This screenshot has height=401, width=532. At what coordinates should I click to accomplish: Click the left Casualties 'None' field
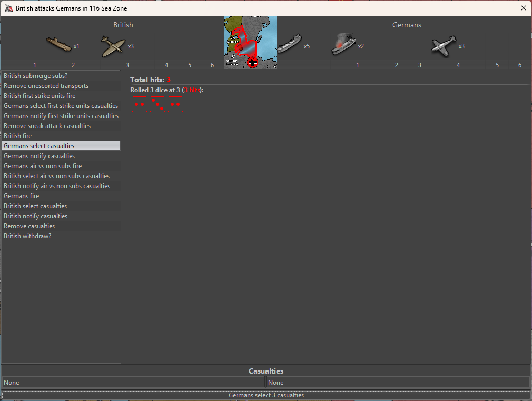point(133,383)
